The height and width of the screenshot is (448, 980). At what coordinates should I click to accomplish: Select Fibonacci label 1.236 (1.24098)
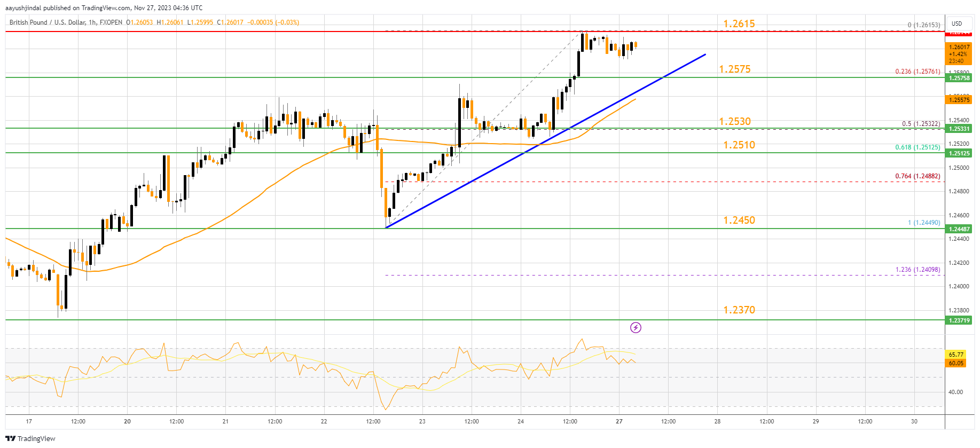(x=918, y=270)
